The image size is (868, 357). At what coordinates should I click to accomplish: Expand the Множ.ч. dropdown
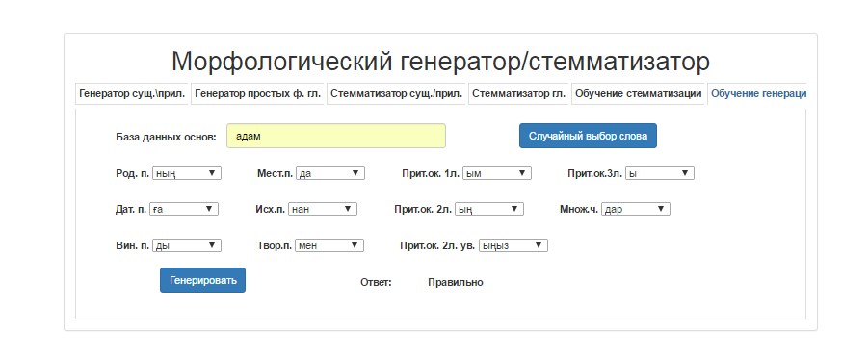[636, 209]
